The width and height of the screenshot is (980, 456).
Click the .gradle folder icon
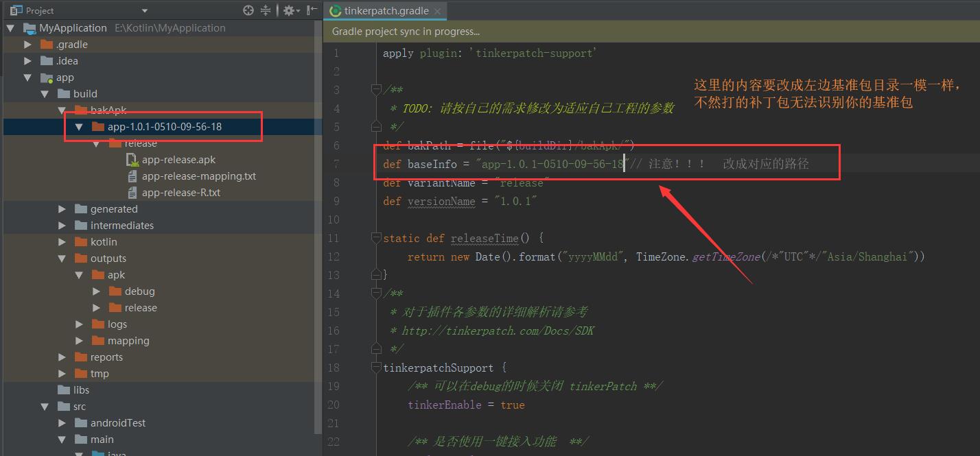47,45
